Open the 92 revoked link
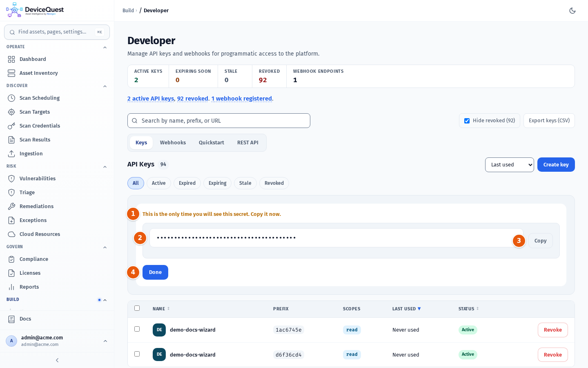The image size is (588, 368). [x=193, y=99]
